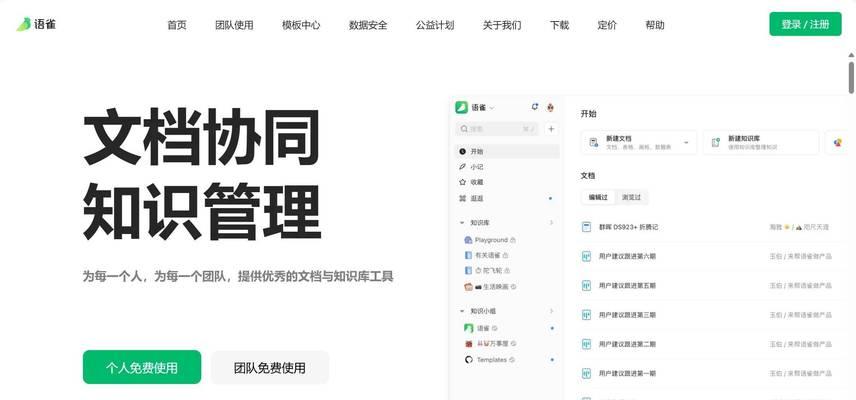Image resolution: width=856 pixels, height=400 pixels.
Task: Click the plus button beside the search field
Action: (551, 129)
